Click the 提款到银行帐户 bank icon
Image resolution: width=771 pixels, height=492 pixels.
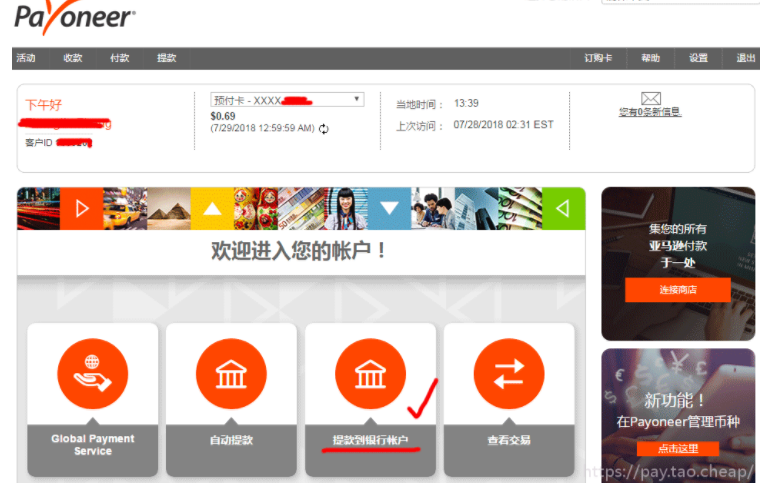(x=370, y=374)
